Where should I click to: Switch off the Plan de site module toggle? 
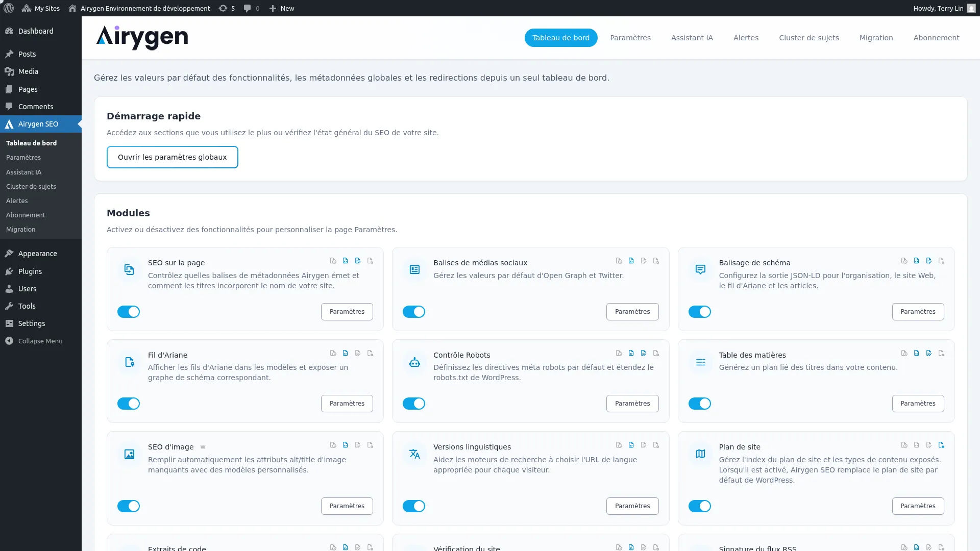coord(699,506)
